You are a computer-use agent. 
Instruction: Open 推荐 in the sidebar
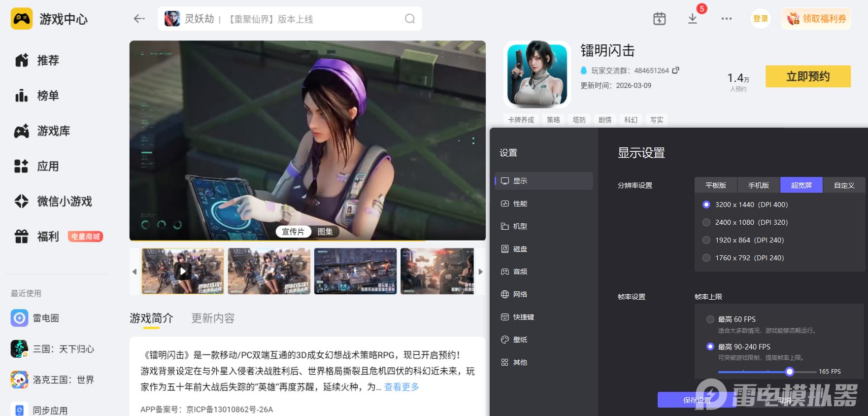tap(37, 60)
